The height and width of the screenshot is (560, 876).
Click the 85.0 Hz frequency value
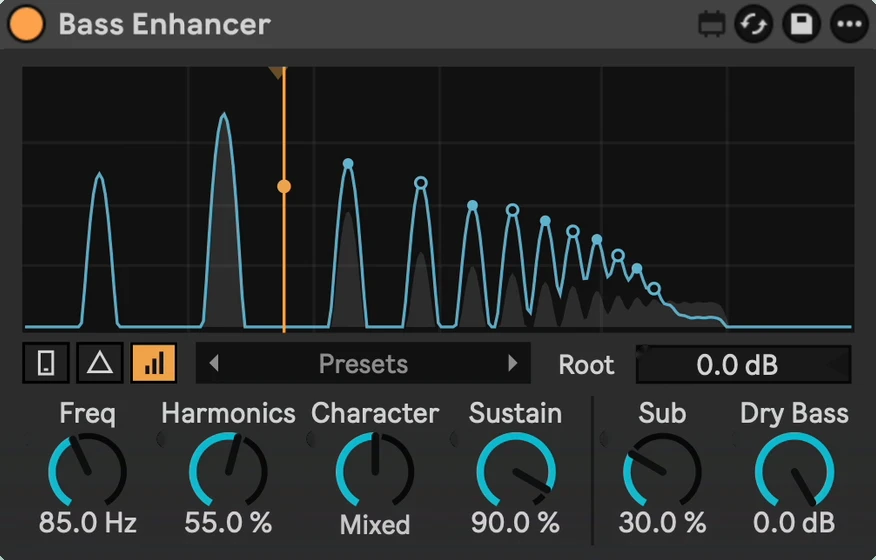88,523
